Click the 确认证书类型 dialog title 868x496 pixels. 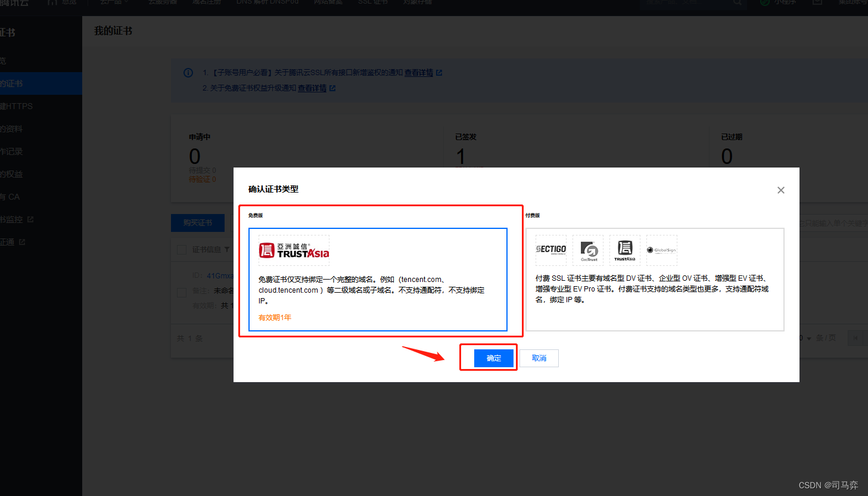click(273, 189)
